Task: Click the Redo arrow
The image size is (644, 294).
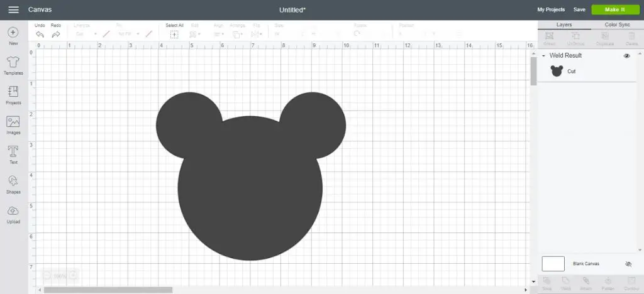Action: click(x=56, y=35)
